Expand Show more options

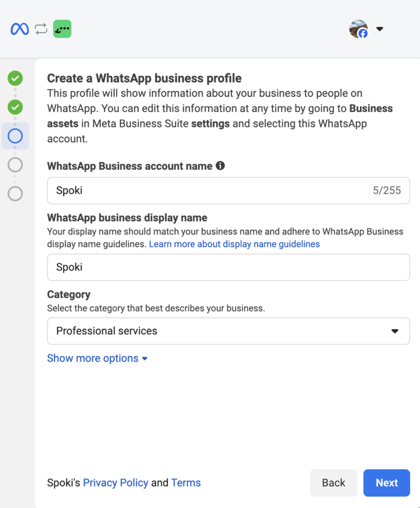[x=97, y=358]
